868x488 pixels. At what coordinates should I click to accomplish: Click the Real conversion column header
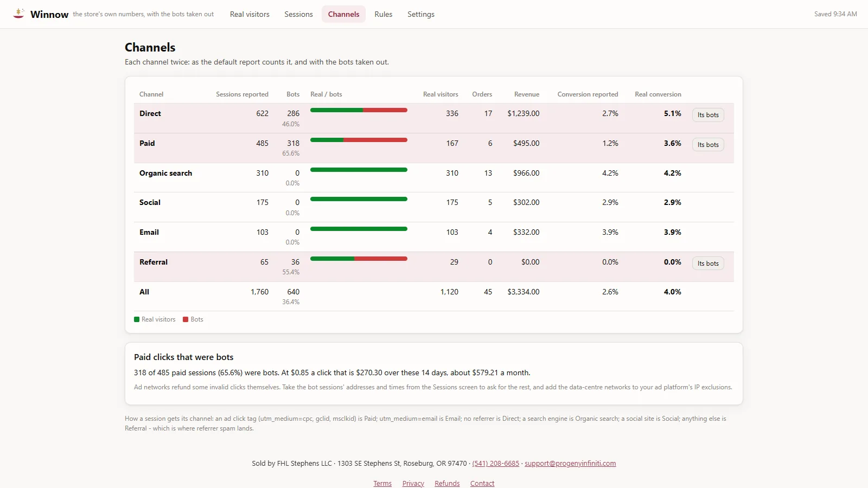[x=658, y=94]
